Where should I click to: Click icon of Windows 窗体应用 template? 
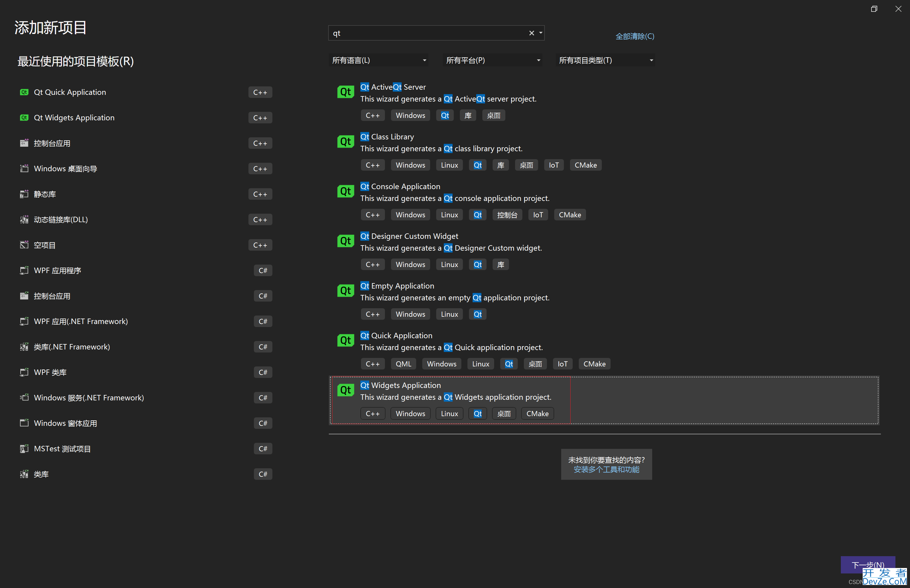tap(24, 423)
